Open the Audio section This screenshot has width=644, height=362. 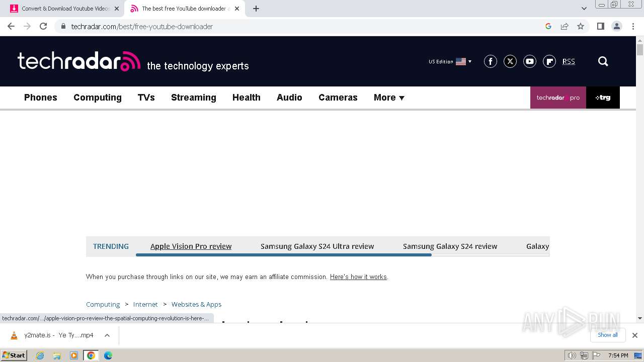(x=289, y=98)
